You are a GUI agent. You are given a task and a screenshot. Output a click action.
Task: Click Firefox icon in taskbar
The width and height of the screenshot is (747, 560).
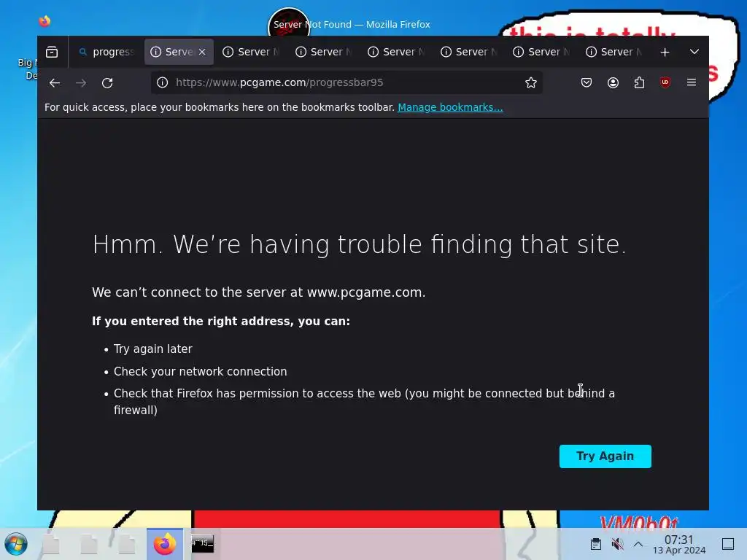click(x=165, y=544)
